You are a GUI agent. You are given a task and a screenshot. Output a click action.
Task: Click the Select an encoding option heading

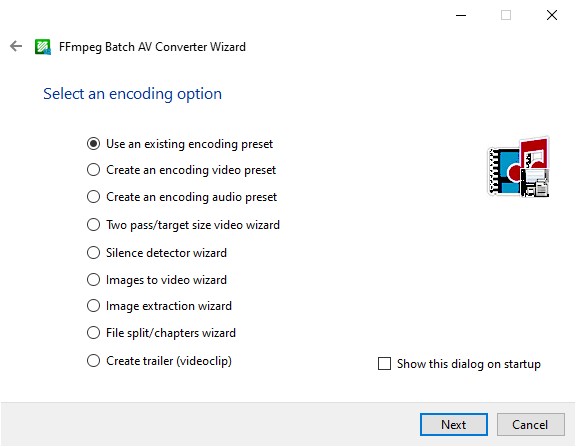click(x=132, y=94)
